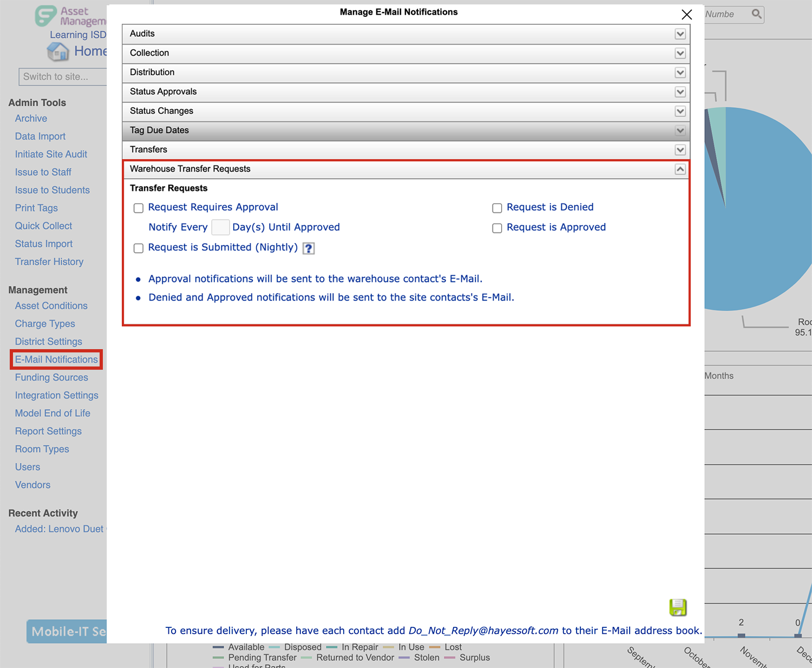812x668 pixels.
Task: Open Report Settings
Action: tap(48, 431)
